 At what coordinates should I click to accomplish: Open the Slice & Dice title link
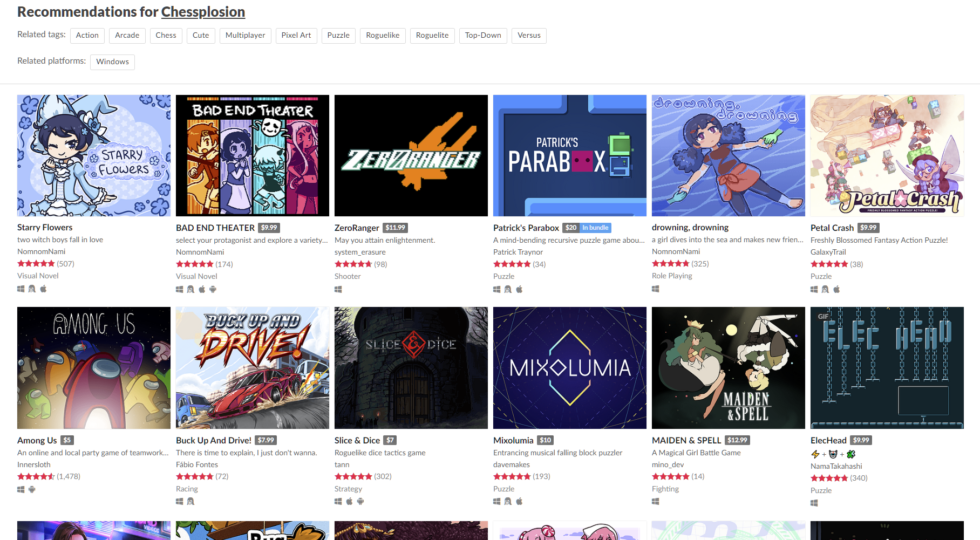(357, 440)
